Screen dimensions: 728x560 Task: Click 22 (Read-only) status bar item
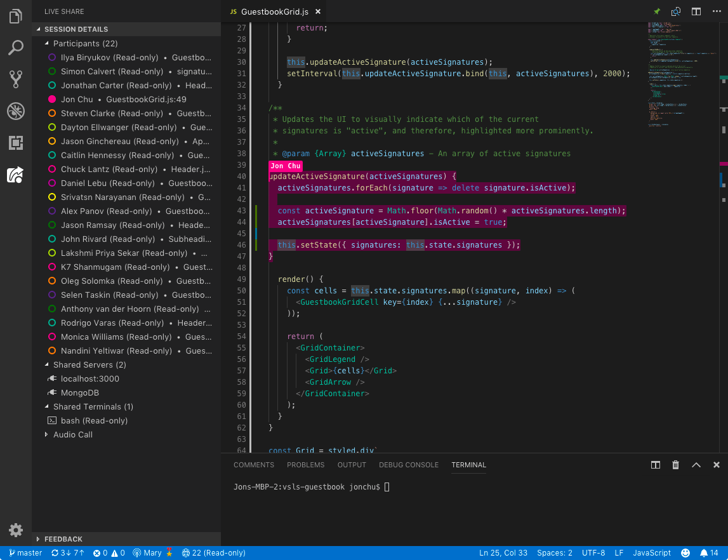(213, 553)
